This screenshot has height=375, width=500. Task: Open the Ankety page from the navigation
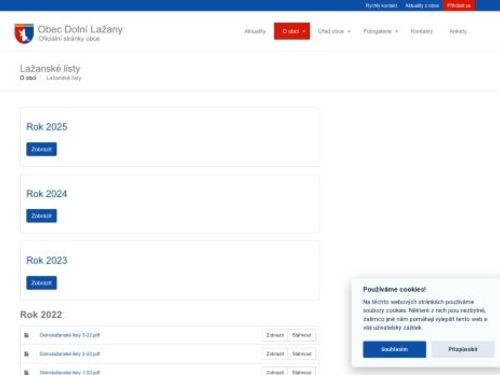458,31
